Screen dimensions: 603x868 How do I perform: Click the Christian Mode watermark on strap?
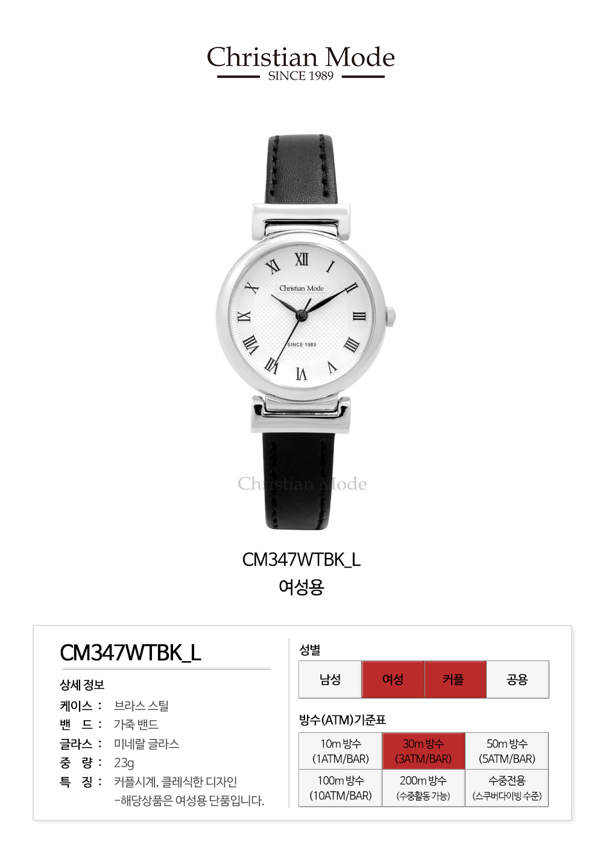point(302,484)
